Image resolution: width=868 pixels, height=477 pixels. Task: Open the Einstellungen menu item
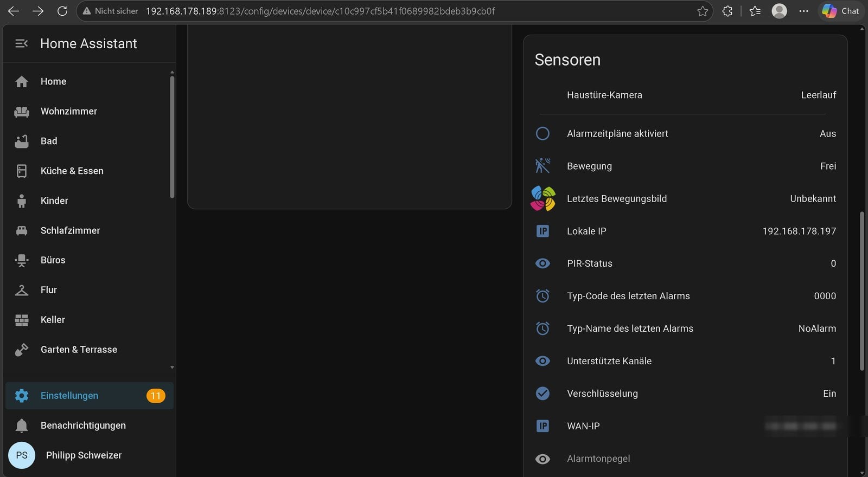tap(90, 396)
